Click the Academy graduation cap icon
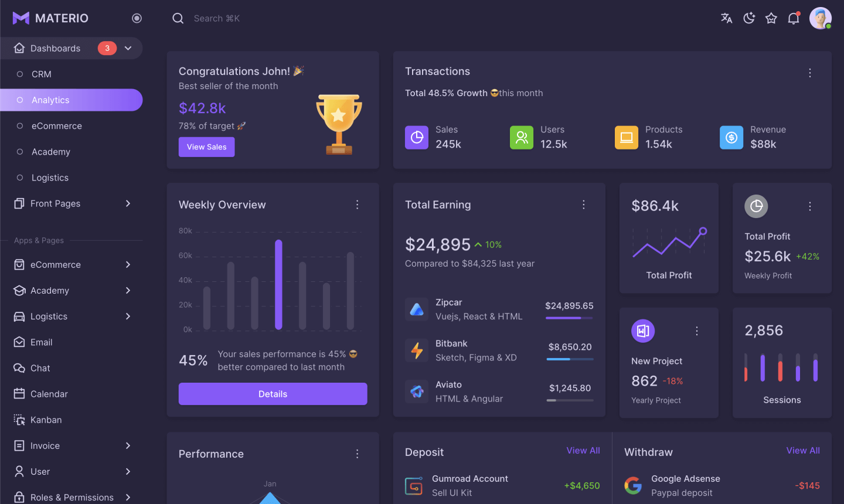Image resolution: width=844 pixels, height=504 pixels. click(19, 290)
